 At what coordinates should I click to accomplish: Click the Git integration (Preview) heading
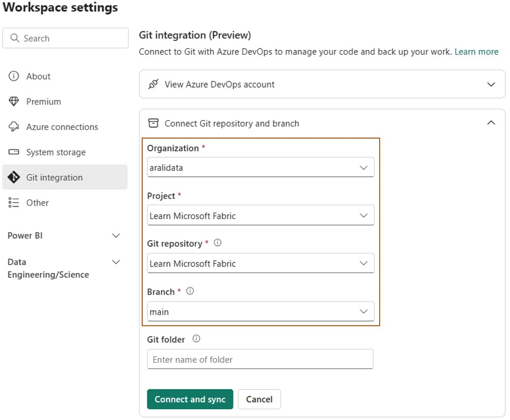tap(195, 35)
